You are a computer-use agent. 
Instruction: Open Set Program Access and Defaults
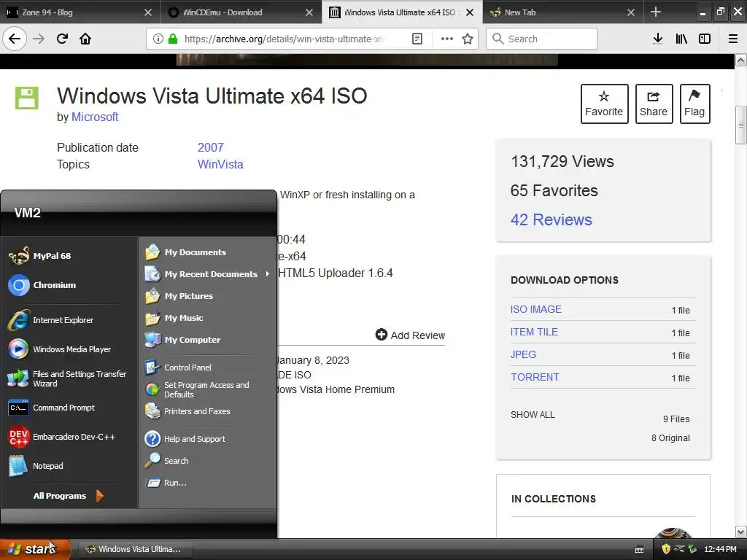197,389
